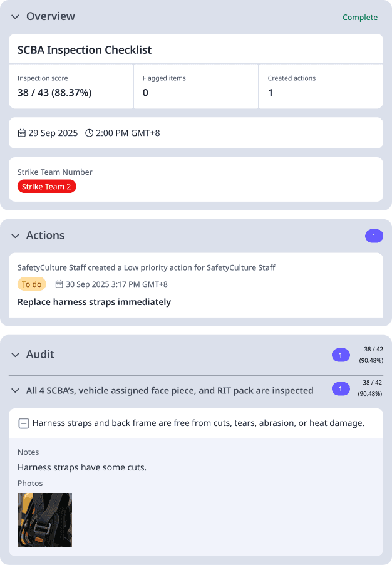Click the To do status badge
Image resolution: width=392 pixels, height=565 pixels.
click(31, 284)
